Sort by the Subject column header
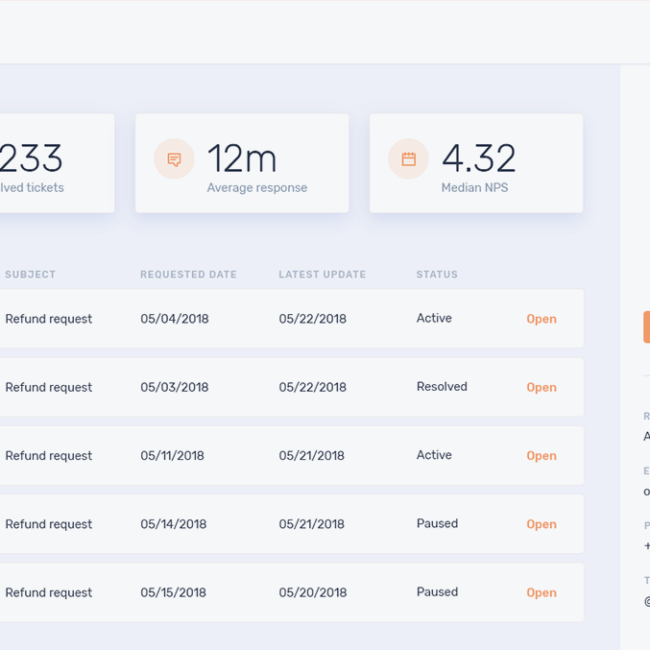Image resolution: width=650 pixels, height=650 pixels. [30, 274]
